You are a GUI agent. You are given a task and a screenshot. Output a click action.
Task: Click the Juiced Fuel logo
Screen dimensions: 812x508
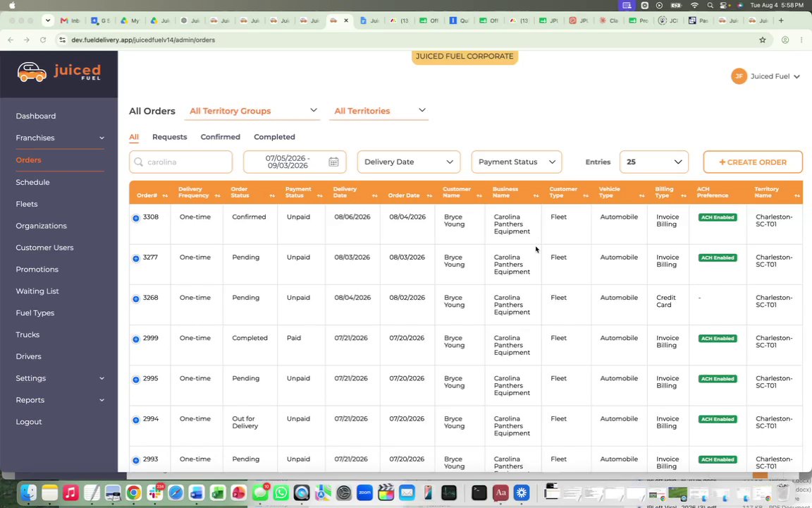[x=59, y=72]
